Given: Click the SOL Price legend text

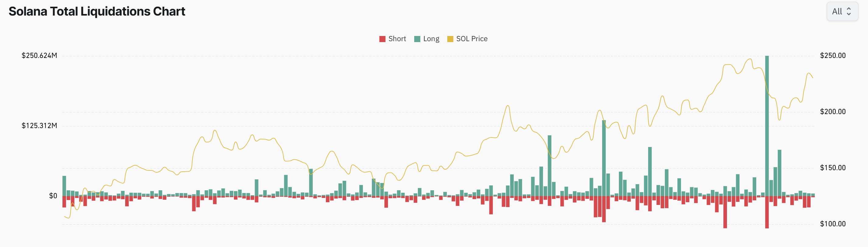Looking at the screenshot, I should (x=472, y=38).
